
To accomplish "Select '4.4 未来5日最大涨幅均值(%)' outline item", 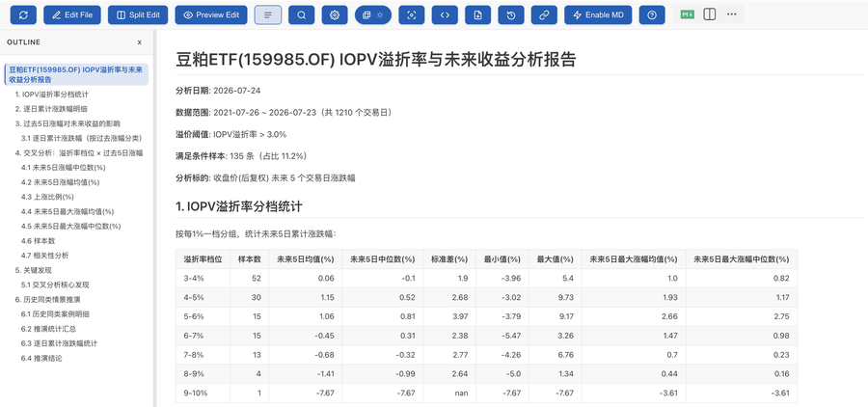I will pyautogui.click(x=68, y=211).
